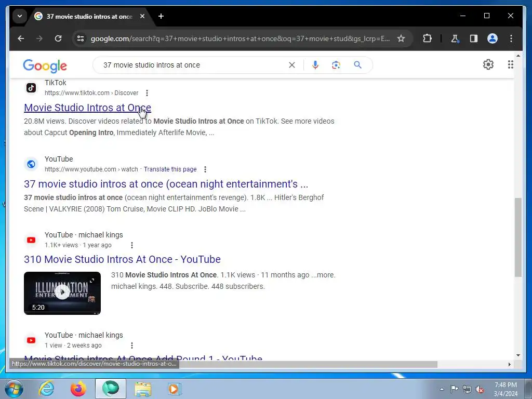Select the '37 movie studio intros at once' tab

tap(89, 16)
